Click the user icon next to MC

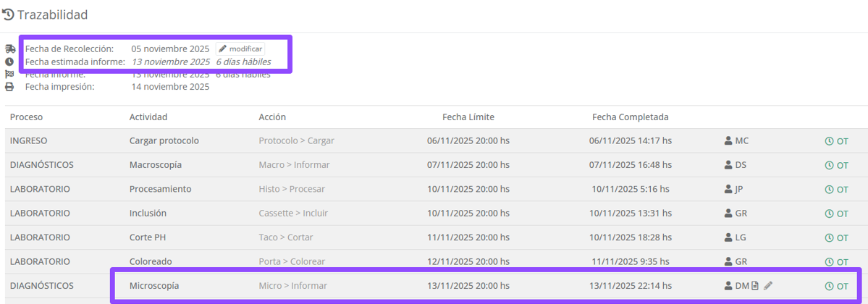click(728, 141)
